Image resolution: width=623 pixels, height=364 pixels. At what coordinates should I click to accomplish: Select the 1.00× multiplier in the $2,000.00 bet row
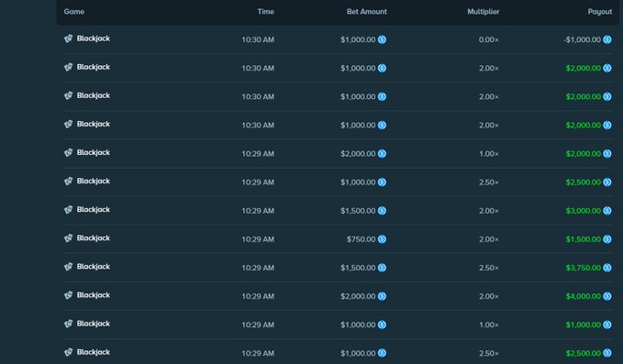click(x=489, y=154)
